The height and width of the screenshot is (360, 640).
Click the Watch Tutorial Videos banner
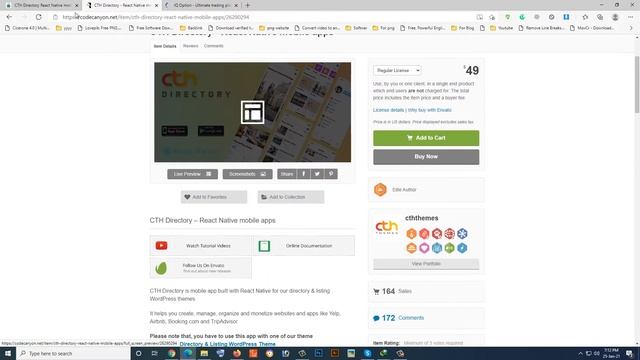(x=201, y=246)
